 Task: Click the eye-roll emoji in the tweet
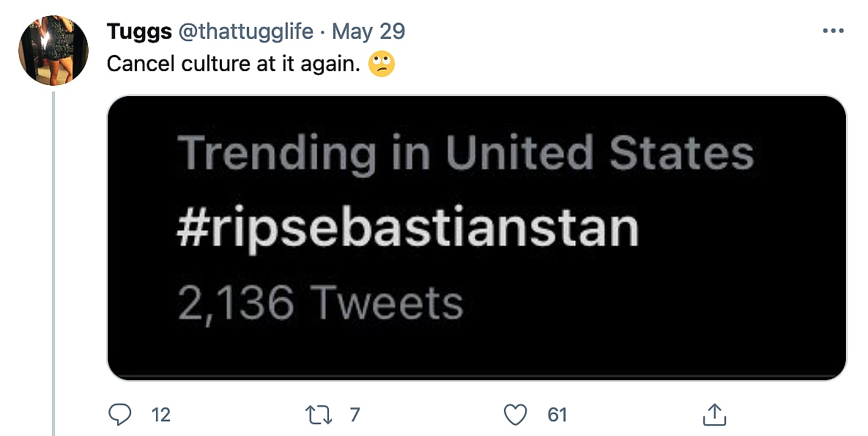click(382, 64)
